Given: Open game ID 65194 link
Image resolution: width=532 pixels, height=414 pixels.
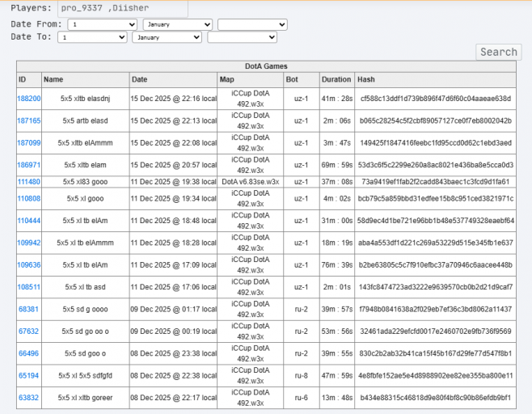Looking at the screenshot, I should (x=28, y=376).
